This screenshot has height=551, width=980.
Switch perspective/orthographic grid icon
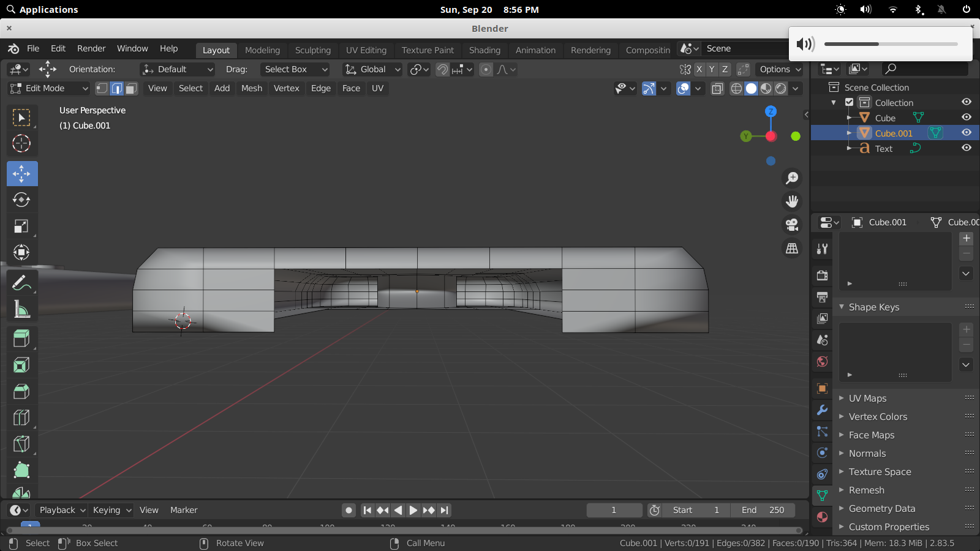point(792,248)
